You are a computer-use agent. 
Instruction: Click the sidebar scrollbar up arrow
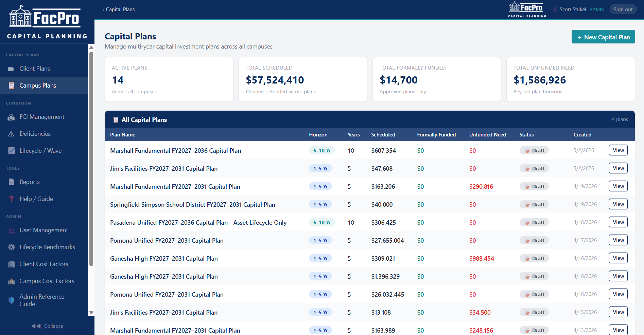coord(91,48)
